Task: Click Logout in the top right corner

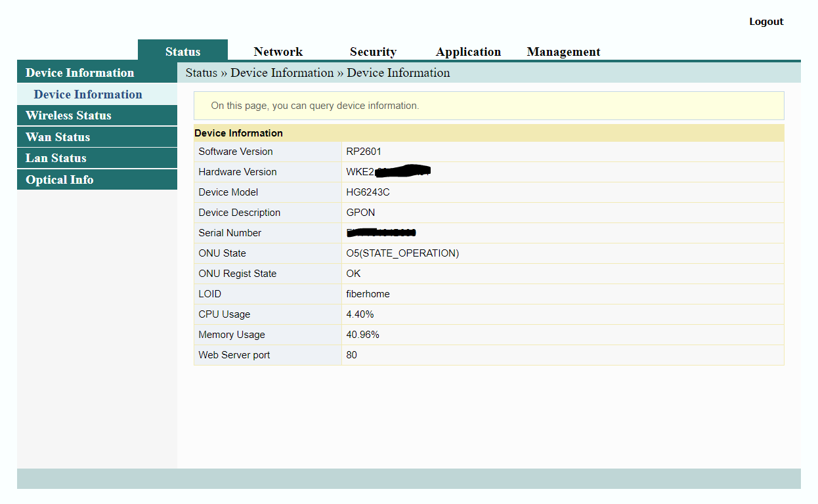Action: click(x=766, y=21)
